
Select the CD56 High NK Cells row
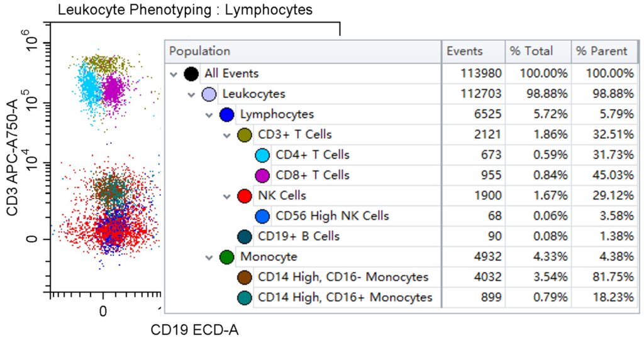coord(332,216)
